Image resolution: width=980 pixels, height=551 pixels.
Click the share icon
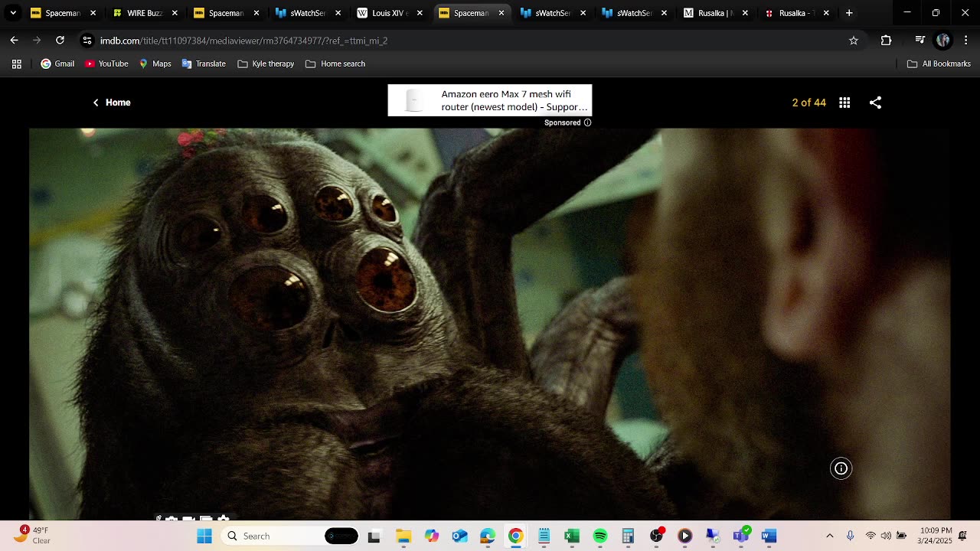(x=875, y=103)
